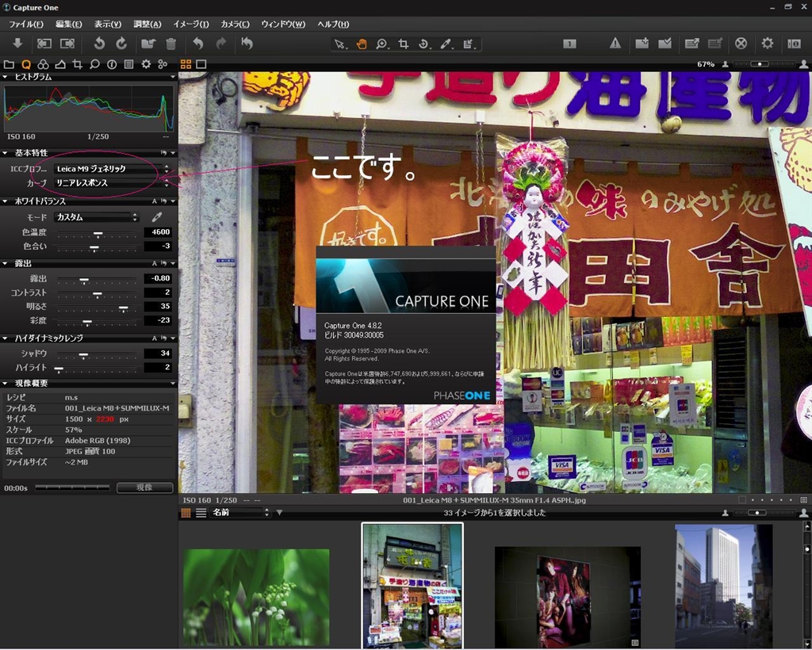Viewport: 812px width, 650px height.
Task: Toggle browser list view in the thumbnail bar
Action: 201,513
